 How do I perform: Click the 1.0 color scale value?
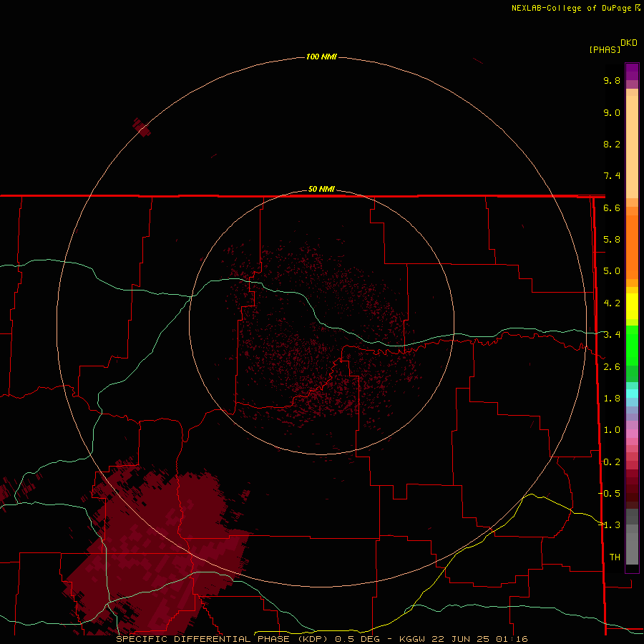612,430
